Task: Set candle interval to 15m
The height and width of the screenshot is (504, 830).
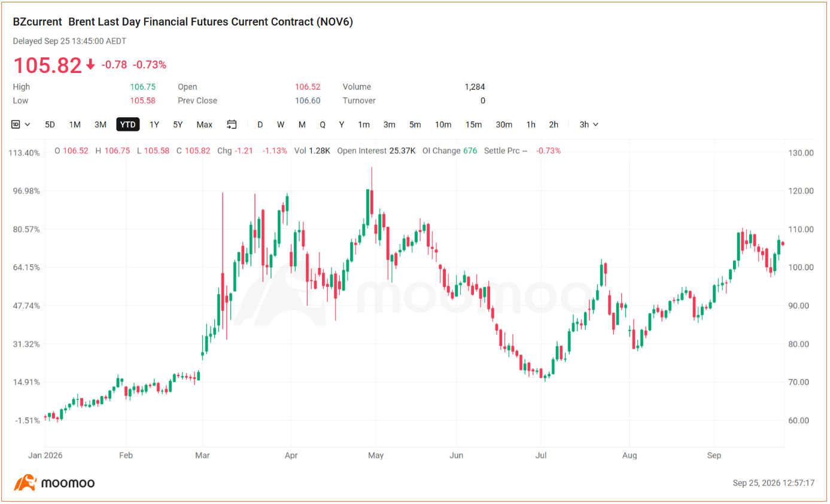Action: (473, 124)
